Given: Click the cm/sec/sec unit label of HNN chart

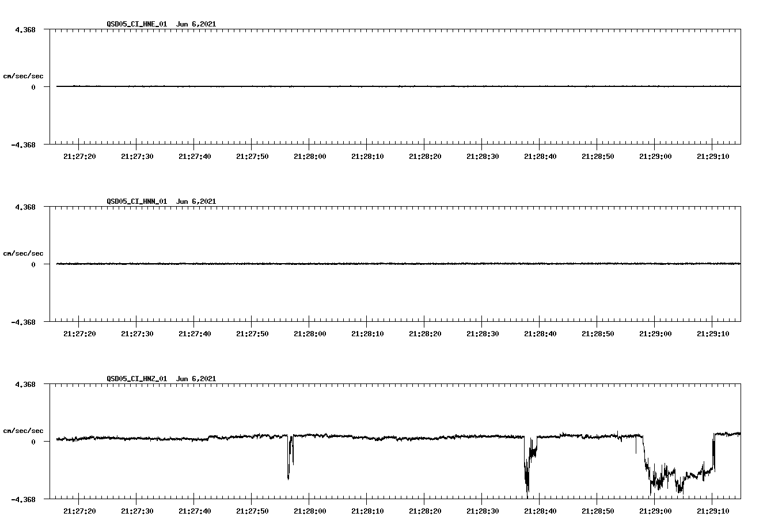Looking at the screenshot, I should 23,253.
